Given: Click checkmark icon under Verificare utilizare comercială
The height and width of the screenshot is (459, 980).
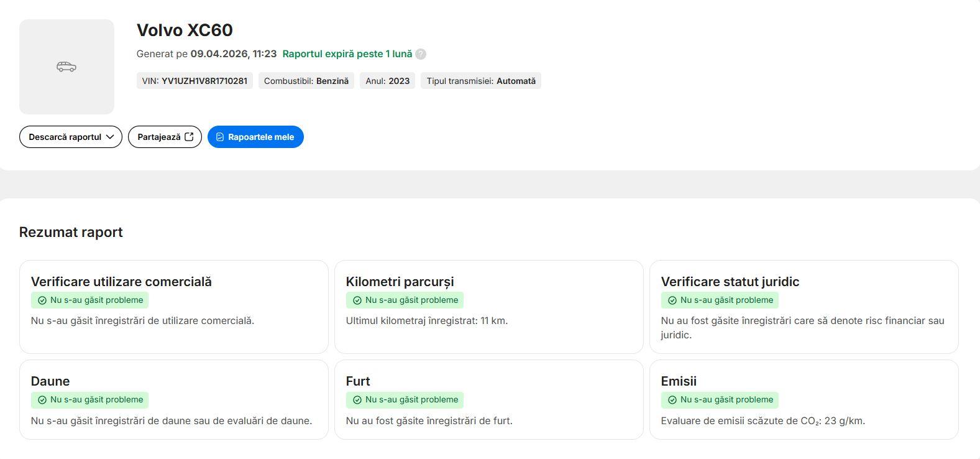Looking at the screenshot, I should [42, 300].
